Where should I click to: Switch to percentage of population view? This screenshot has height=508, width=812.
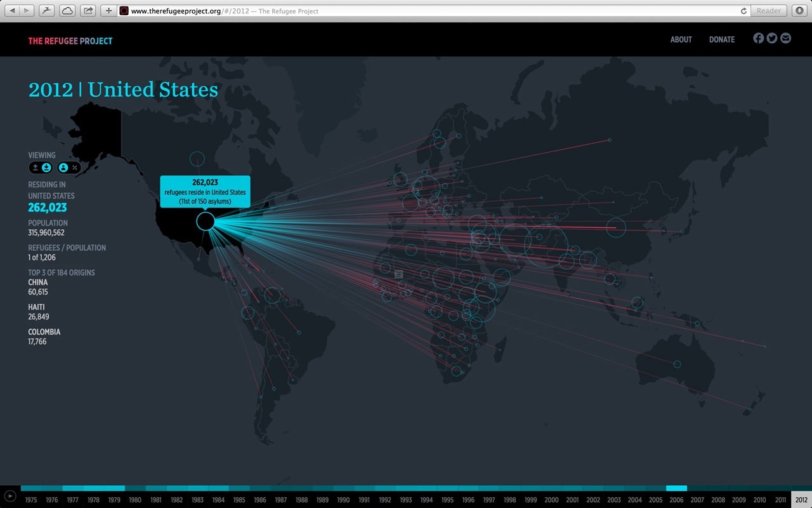[x=75, y=168]
